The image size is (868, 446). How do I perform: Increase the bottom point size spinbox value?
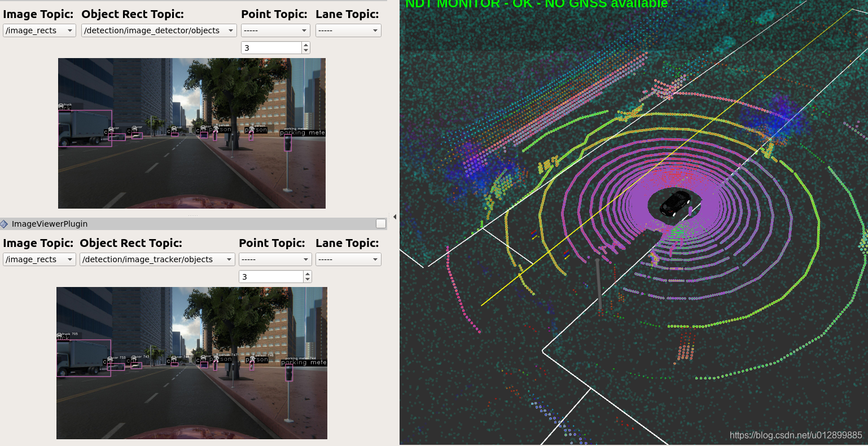coord(308,274)
